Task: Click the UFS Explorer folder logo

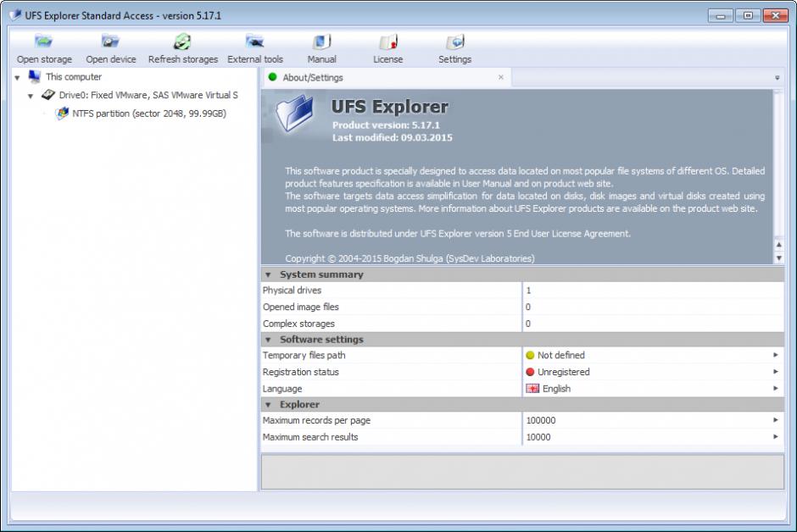Action: point(295,114)
